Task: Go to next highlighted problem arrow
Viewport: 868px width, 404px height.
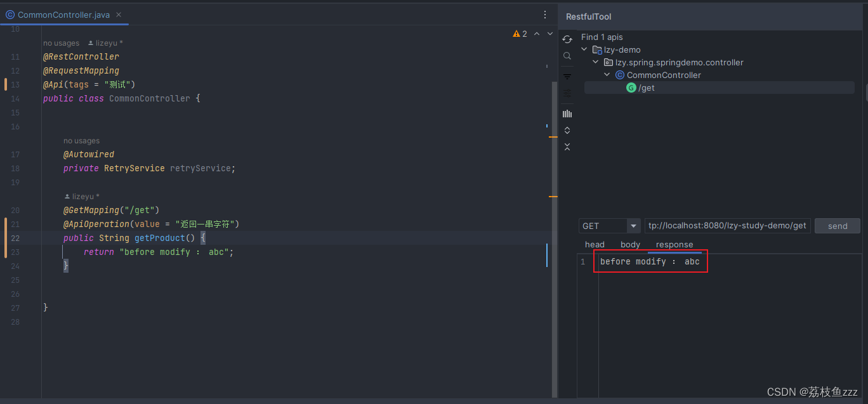Action: click(x=550, y=34)
